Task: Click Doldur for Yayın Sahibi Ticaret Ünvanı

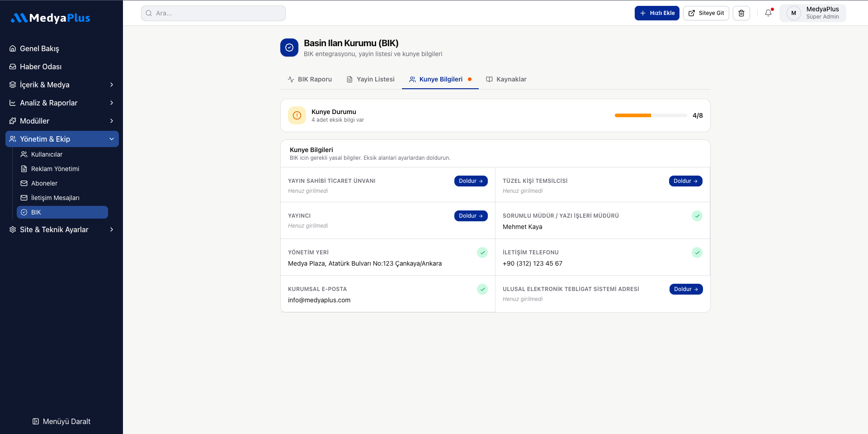Action: point(471,181)
